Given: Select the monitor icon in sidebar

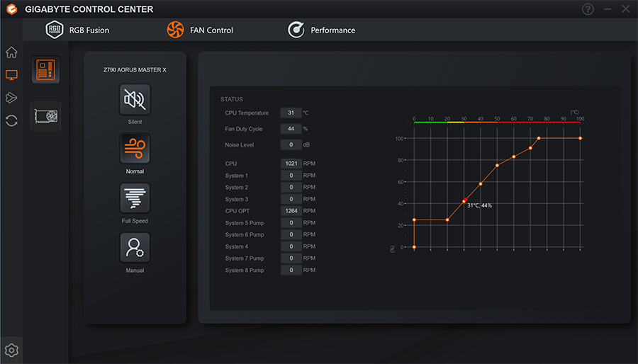Looking at the screenshot, I should tap(11, 75).
